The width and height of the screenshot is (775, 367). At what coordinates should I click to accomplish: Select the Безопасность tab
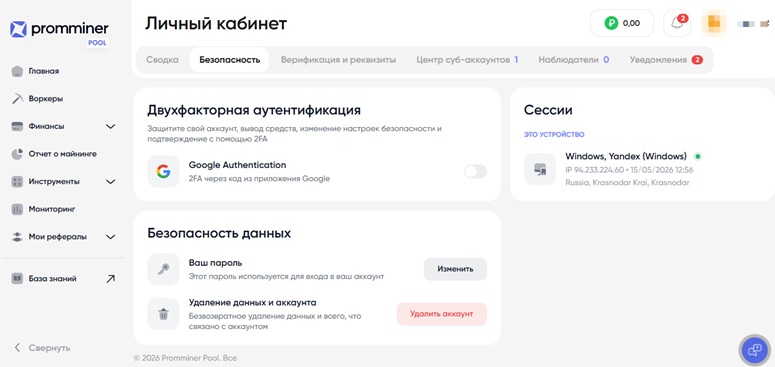point(230,60)
